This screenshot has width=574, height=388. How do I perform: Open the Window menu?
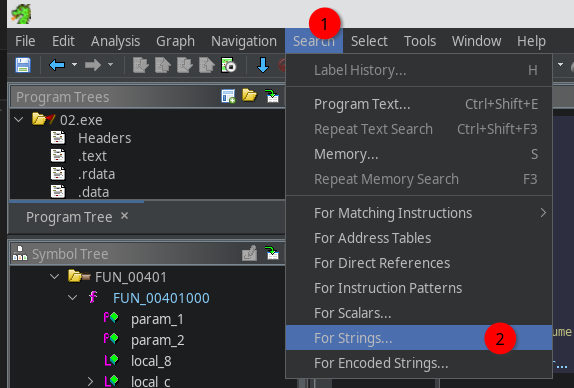coord(477,41)
